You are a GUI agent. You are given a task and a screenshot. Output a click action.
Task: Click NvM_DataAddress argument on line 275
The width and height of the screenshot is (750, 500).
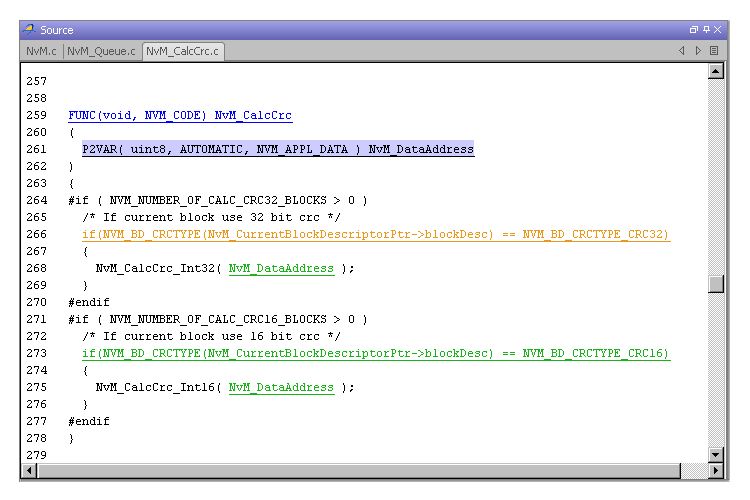281,388
